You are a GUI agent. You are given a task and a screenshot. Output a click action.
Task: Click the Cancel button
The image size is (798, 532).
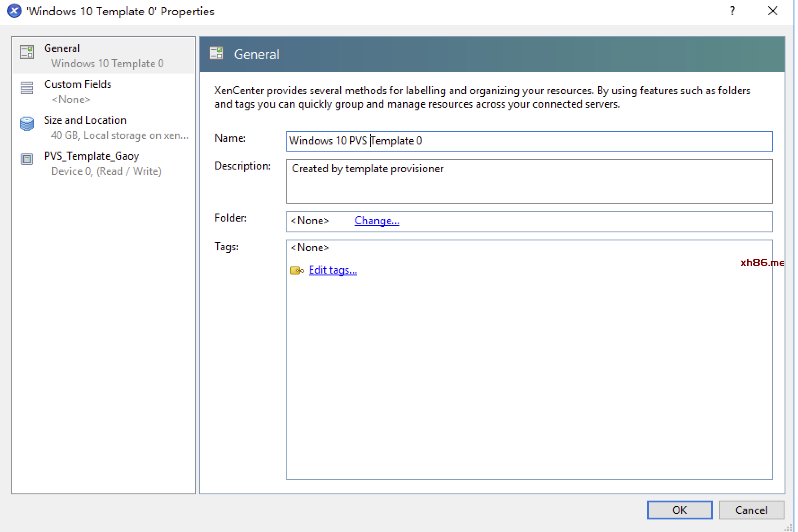coord(751,510)
